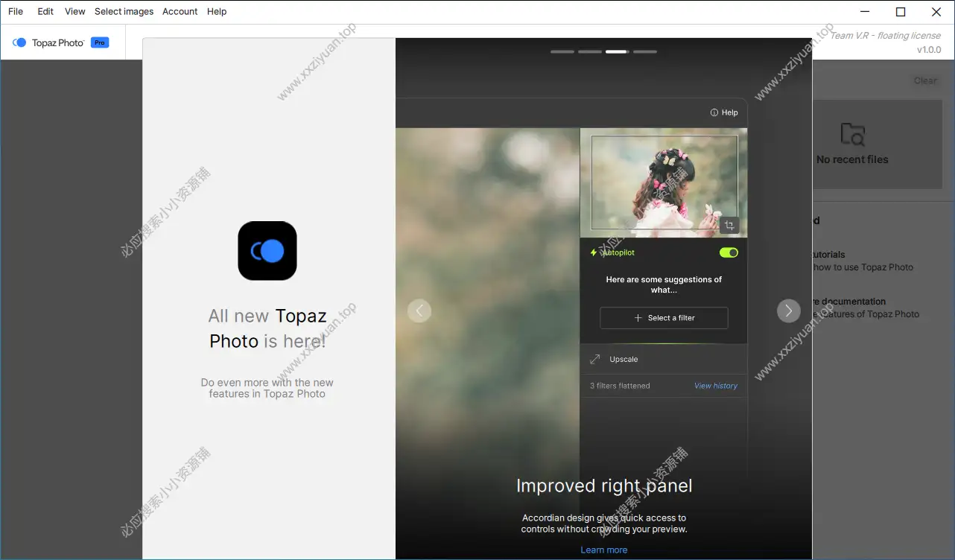
Task: Click the View history link
Action: point(715,385)
